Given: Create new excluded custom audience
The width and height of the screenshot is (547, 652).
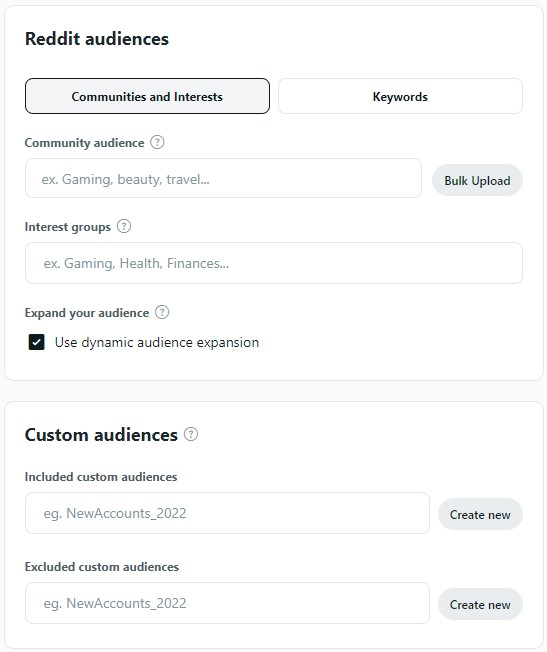Looking at the screenshot, I should (480, 604).
